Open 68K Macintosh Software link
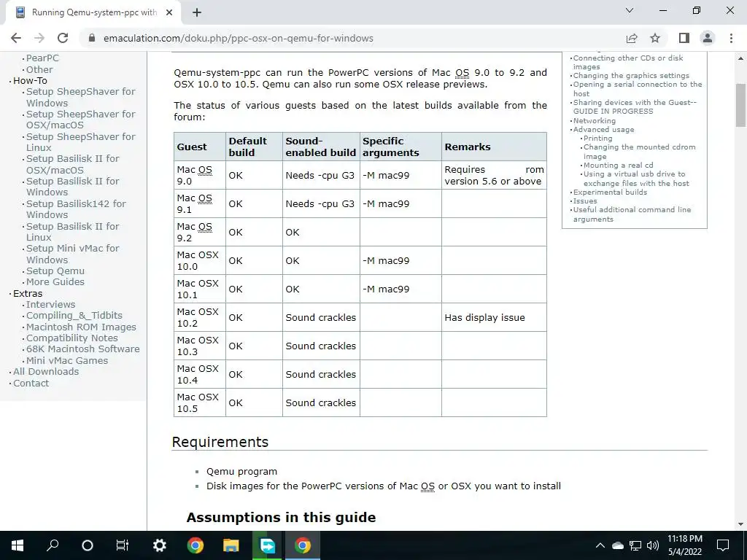Screen dimensions: 747x560 click(83, 349)
